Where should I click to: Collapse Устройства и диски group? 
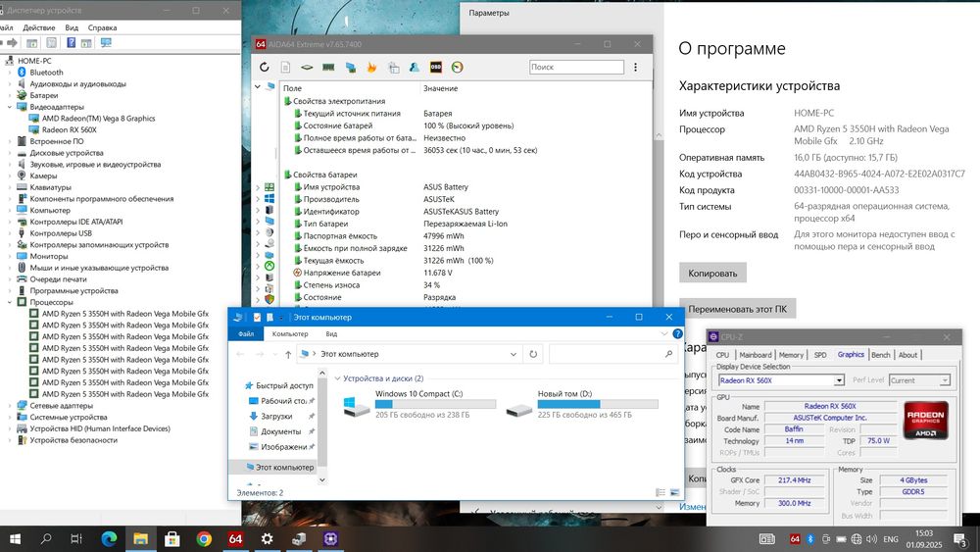click(337, 378)
